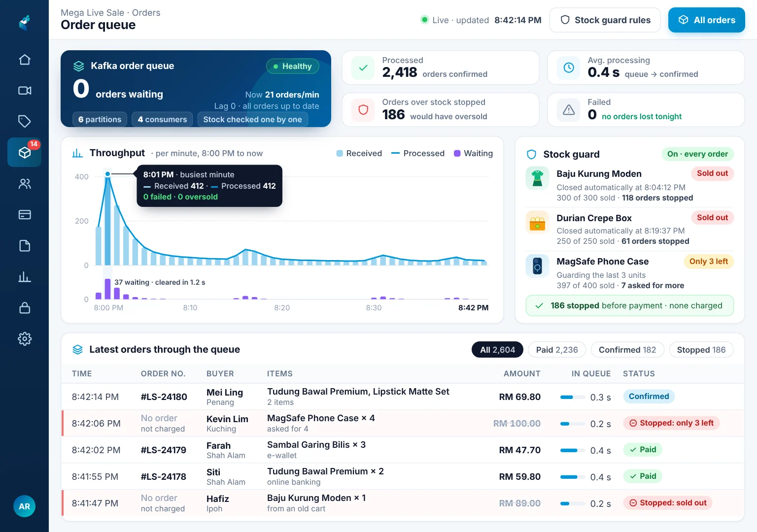Click the MagSafe Phone Case product thumbnail

[537, 266]
